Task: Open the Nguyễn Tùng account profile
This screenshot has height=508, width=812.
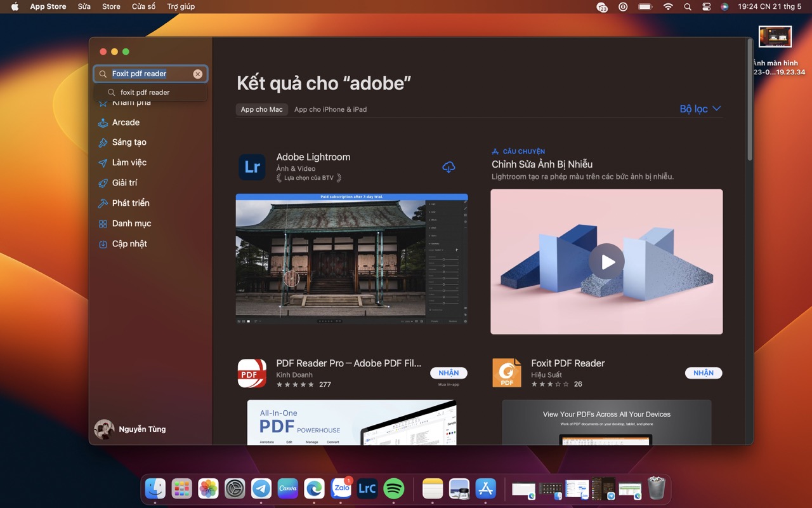Action: (131, 429)
